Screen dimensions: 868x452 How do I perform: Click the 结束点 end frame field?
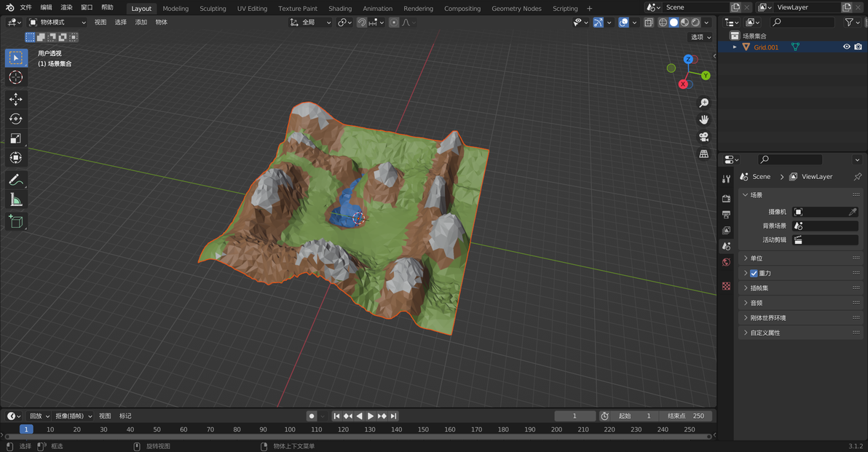[x=686, y=416]
